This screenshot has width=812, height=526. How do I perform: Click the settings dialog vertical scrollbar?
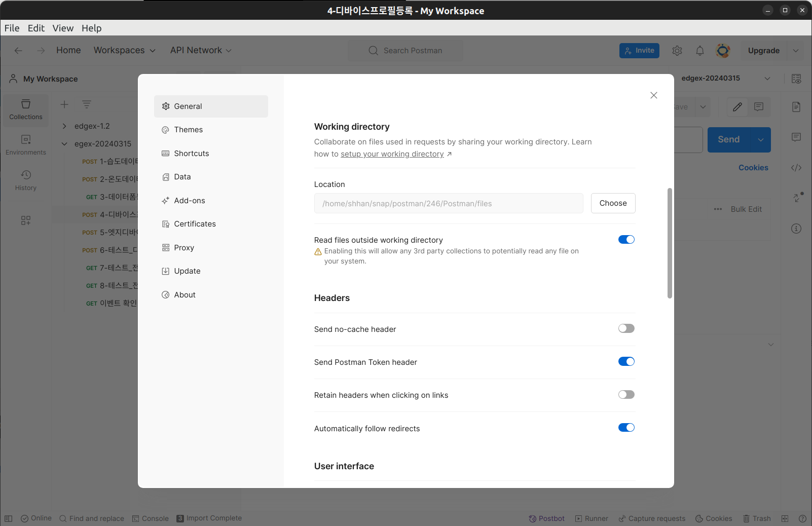point(670,243)
